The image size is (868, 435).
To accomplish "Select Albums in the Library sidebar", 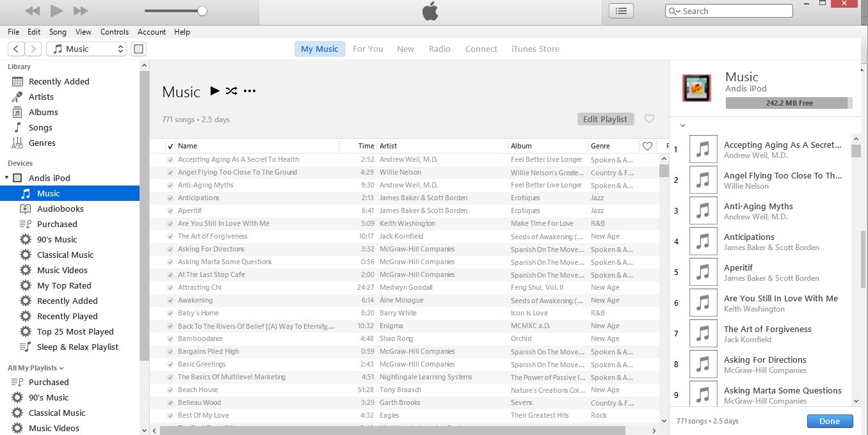I will 44,112.
